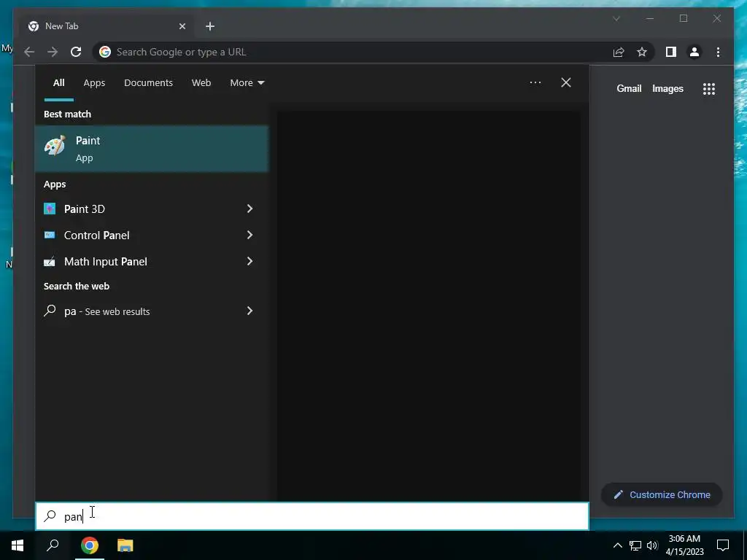Bookmark this tab with star icon
The width and height of the screenshot is (747, 560).
pos(642,52)
